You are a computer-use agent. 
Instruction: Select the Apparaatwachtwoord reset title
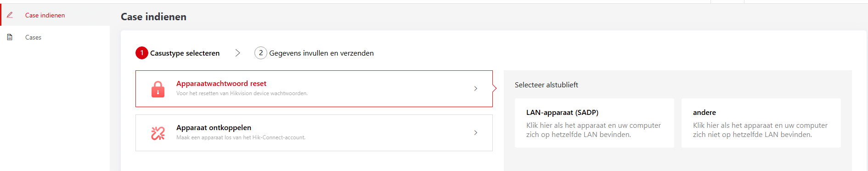[221, 83]
